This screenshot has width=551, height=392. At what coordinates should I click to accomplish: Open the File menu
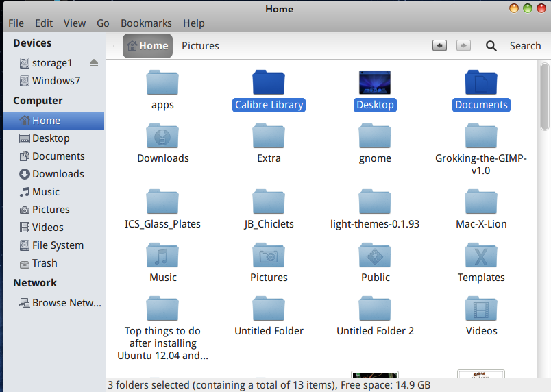click(16, 23)
